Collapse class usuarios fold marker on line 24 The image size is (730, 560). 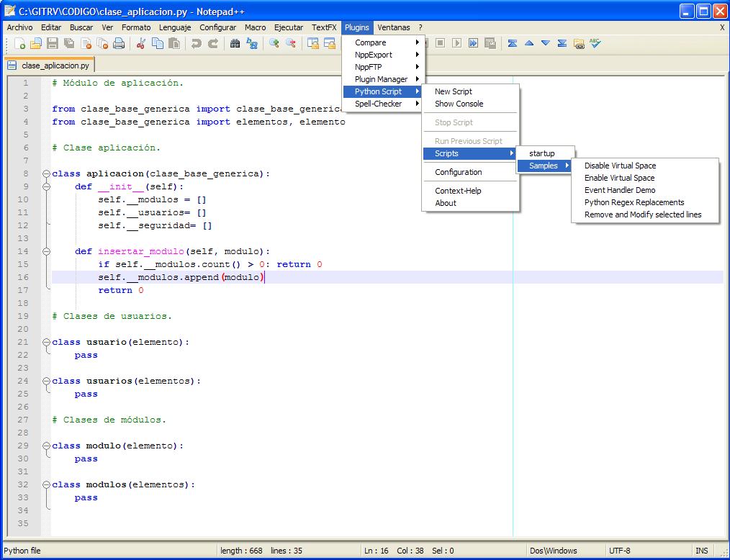46,381
